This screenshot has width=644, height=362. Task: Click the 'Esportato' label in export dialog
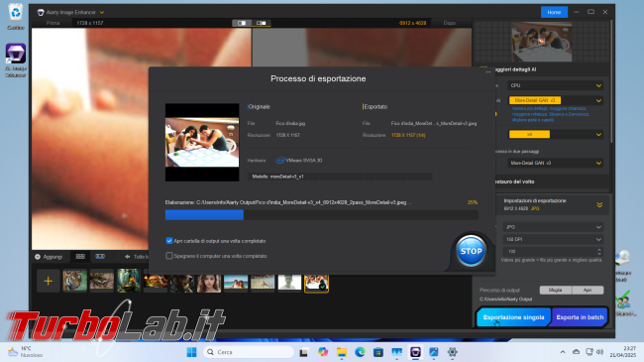(376, 106)
